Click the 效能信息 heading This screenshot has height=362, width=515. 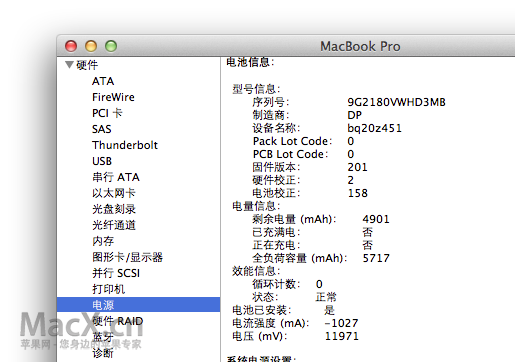pos(256,271)
